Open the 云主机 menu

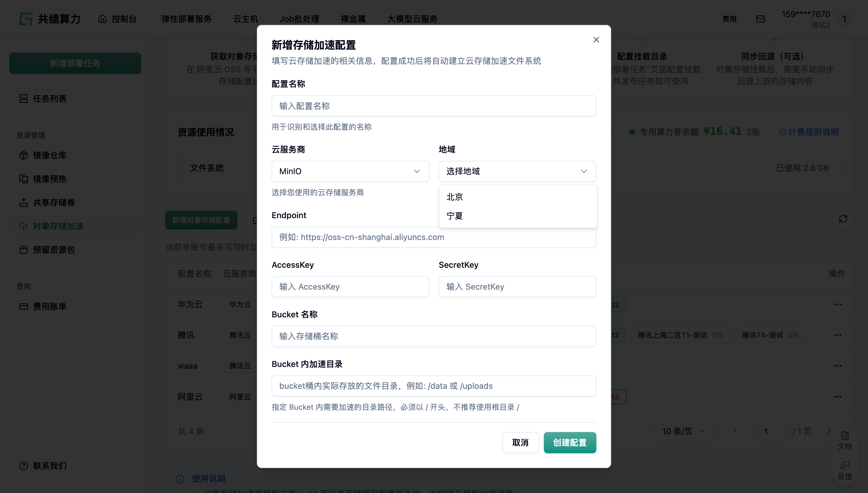point(245,19)
